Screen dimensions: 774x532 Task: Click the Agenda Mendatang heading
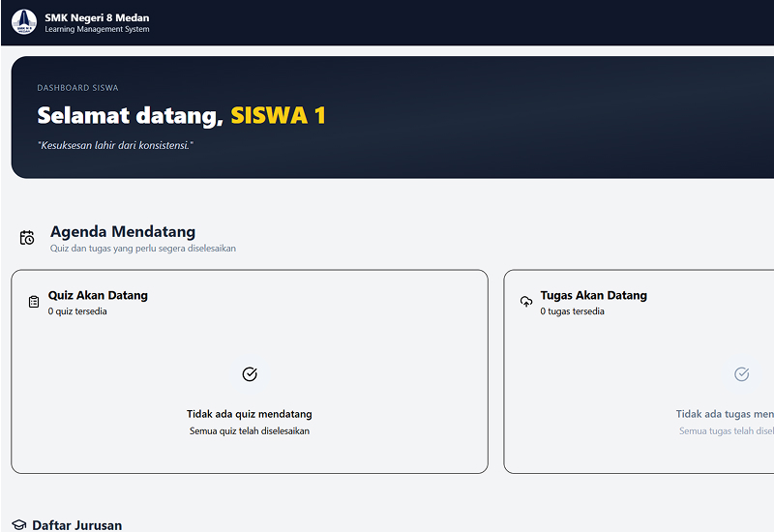[123, 231]
